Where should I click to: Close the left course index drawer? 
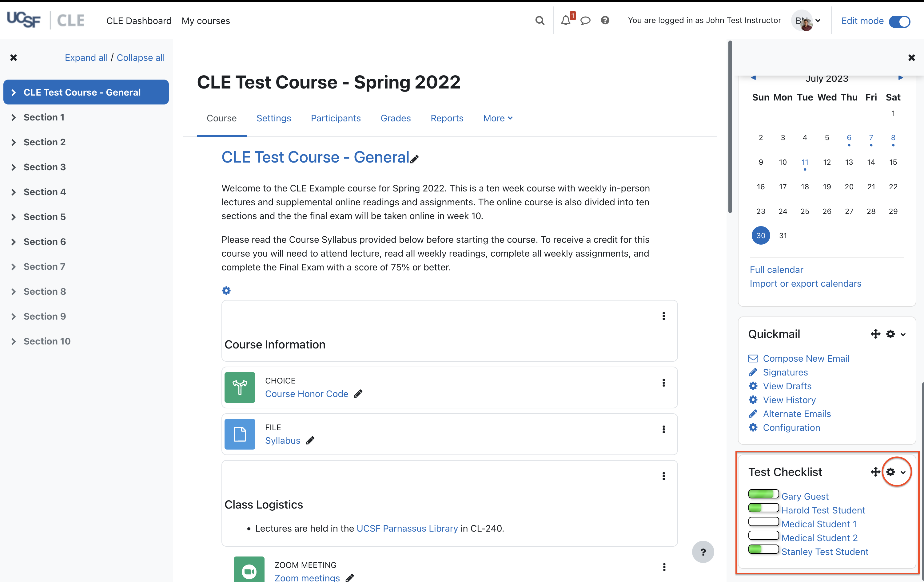coord(14,57)
